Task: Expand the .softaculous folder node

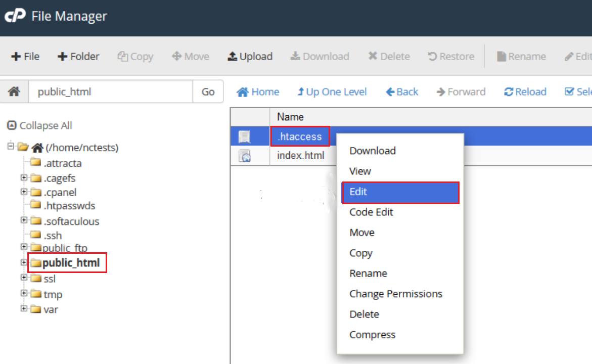Action: (23, 220)
